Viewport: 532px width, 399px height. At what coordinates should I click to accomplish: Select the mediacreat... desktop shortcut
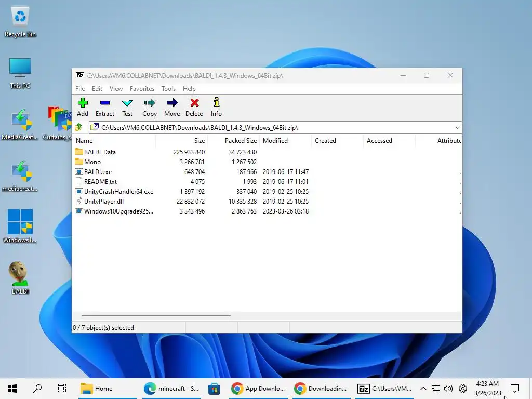click(20, 176)
